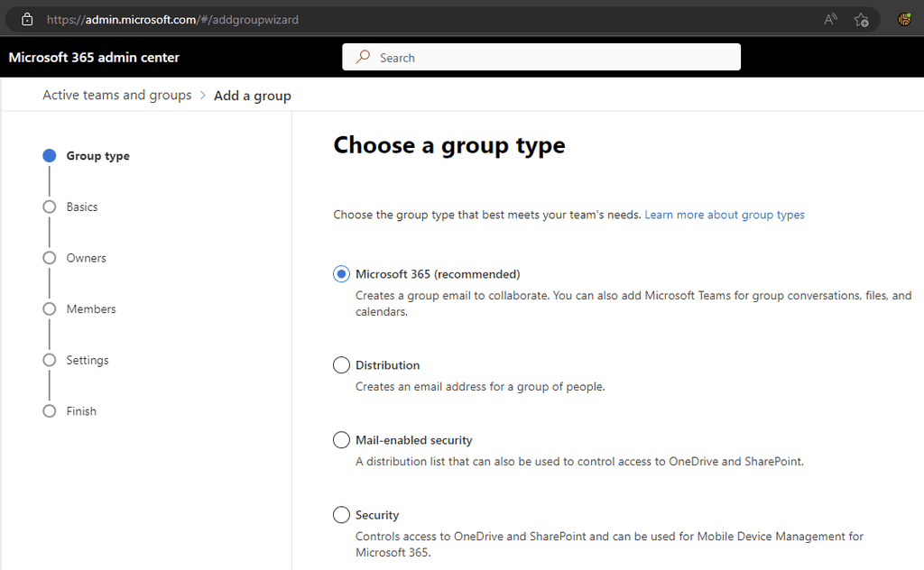Add this page to favorites using star icon
Image resolution: width=924 pixels, height=570 pixels.
point(861,19)
